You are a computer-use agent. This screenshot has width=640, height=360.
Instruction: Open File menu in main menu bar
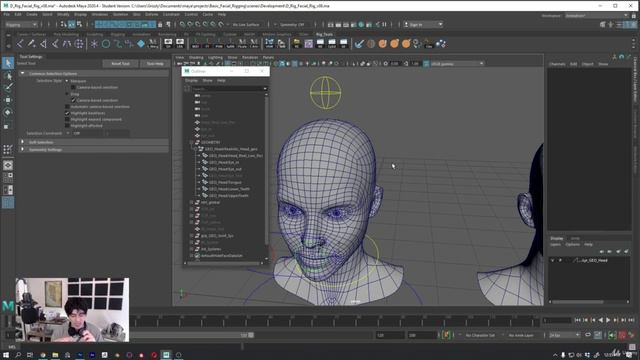click(x=7, y=14)
